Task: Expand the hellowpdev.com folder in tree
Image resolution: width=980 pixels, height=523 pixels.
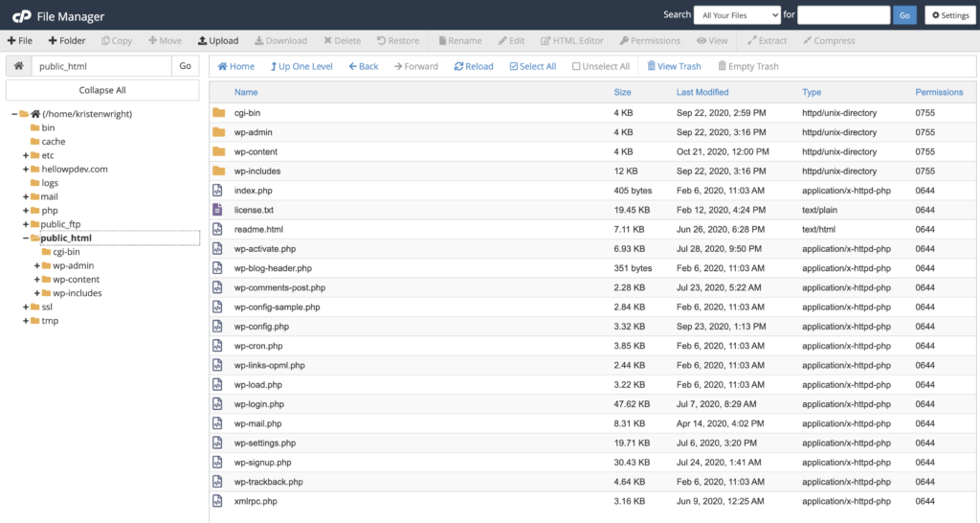Action: pos(26,169)
